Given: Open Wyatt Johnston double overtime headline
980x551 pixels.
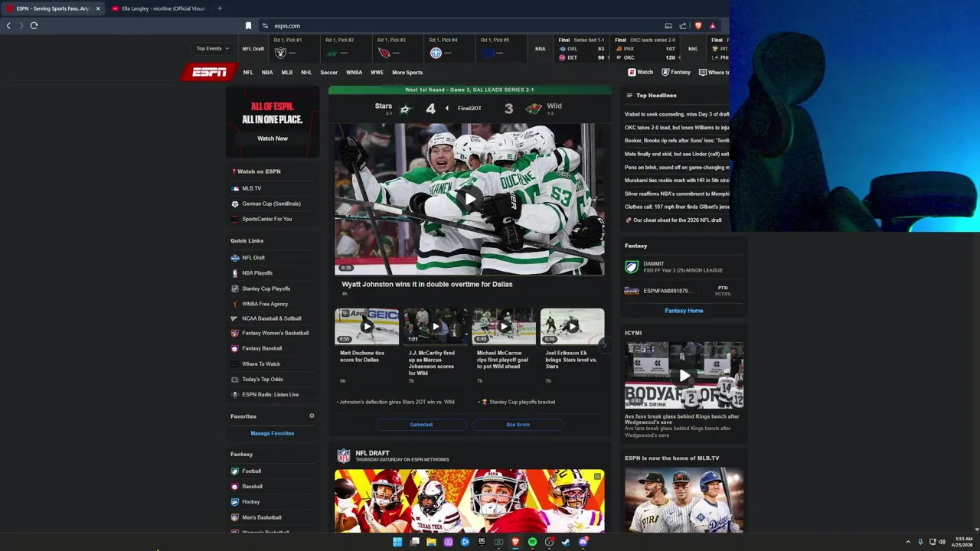Looking at the screenshot, I should (426, 284).
